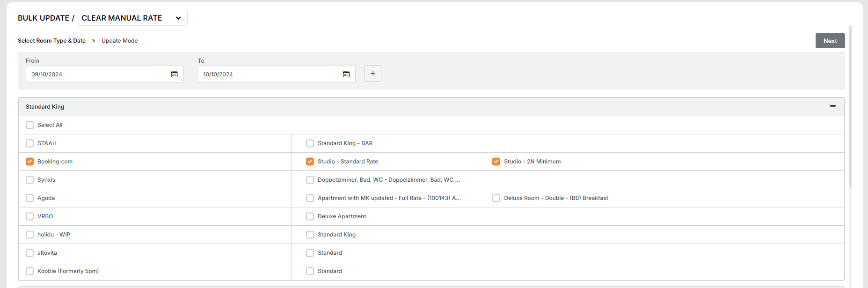Go to Update Mode step
The height and width of the screenshot is (288, 868).
pyautogui.click(x=119, y=41)
